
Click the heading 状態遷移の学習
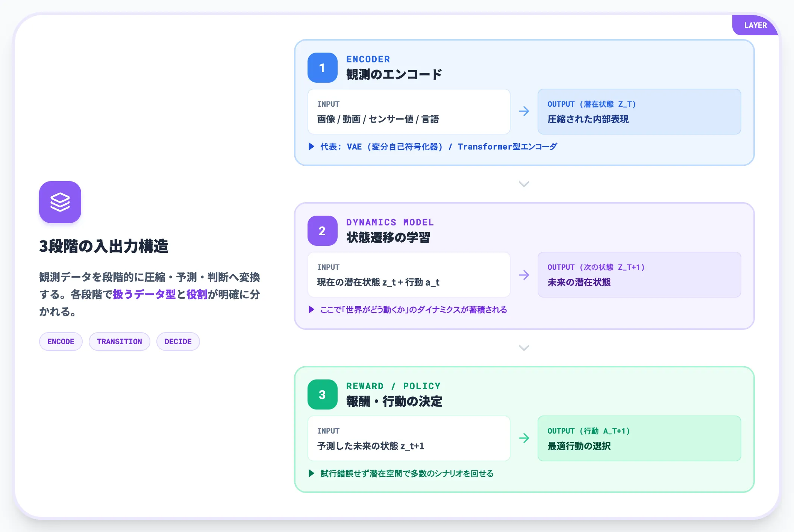tap(388, 237)
